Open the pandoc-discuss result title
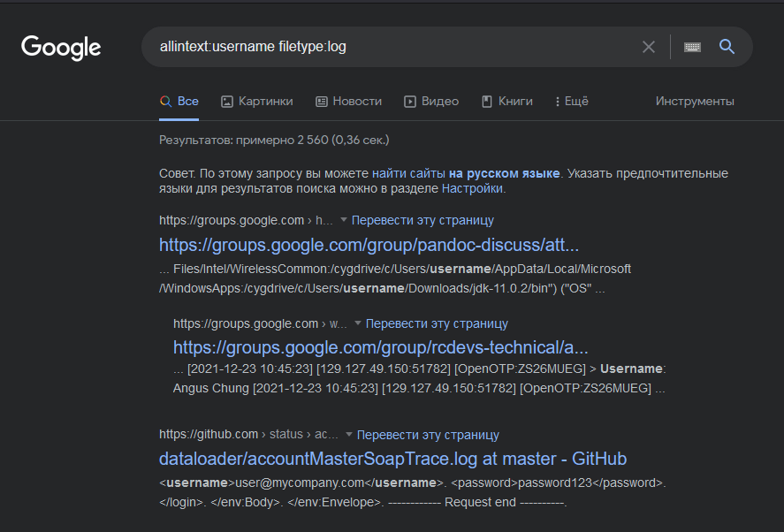The image size is (784, 532). coord(369,244)
